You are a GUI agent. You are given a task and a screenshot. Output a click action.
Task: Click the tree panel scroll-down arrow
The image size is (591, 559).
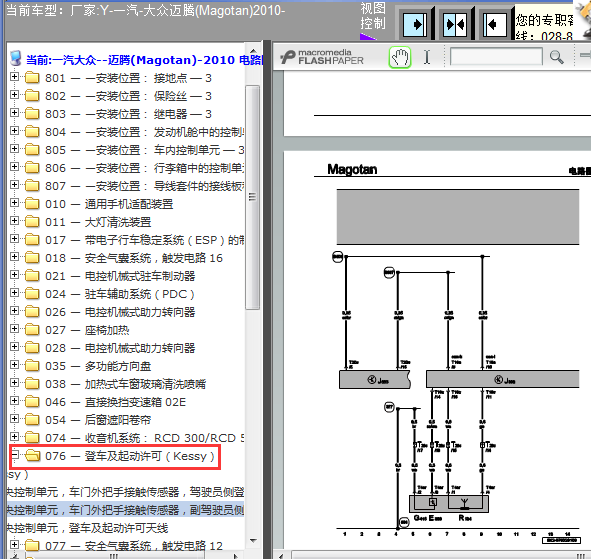pyautogui.click(x=253, y=541)
